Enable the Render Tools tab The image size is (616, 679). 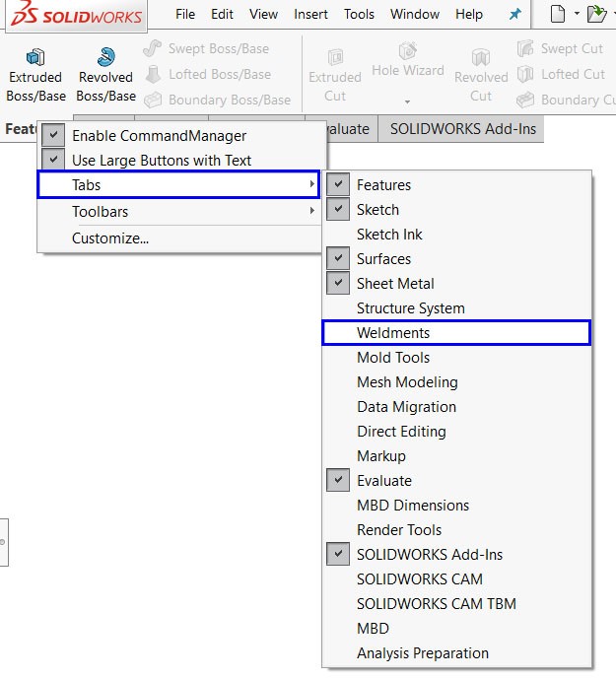456,529
